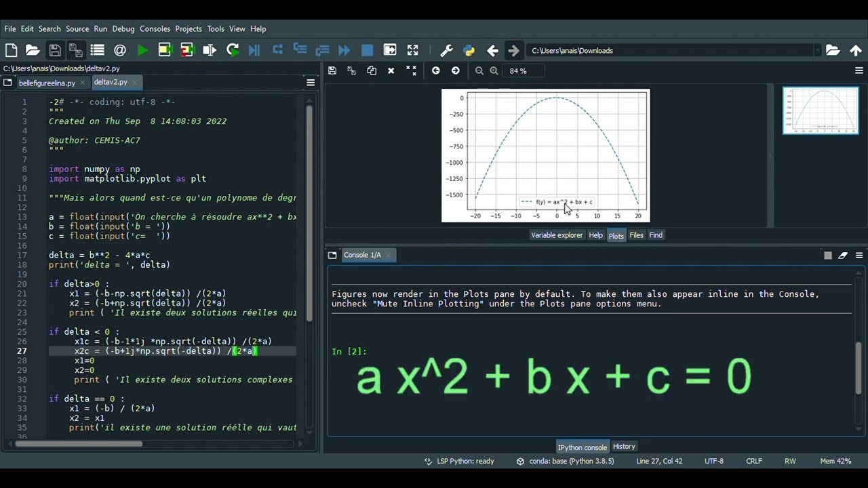Remove current plot
Image resolution: width=868 pixels, height=488 pixels.
pyautogui.click(x=391, y=70)
